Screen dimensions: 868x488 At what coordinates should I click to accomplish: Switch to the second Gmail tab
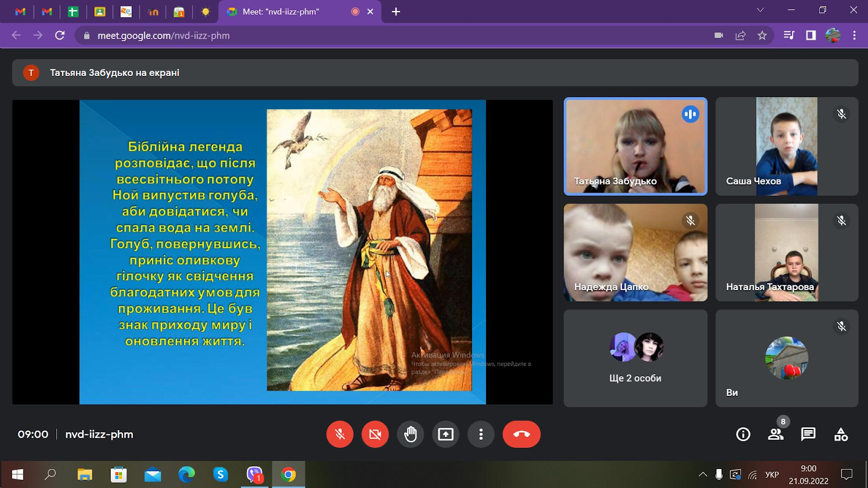[x=47, y=11]
